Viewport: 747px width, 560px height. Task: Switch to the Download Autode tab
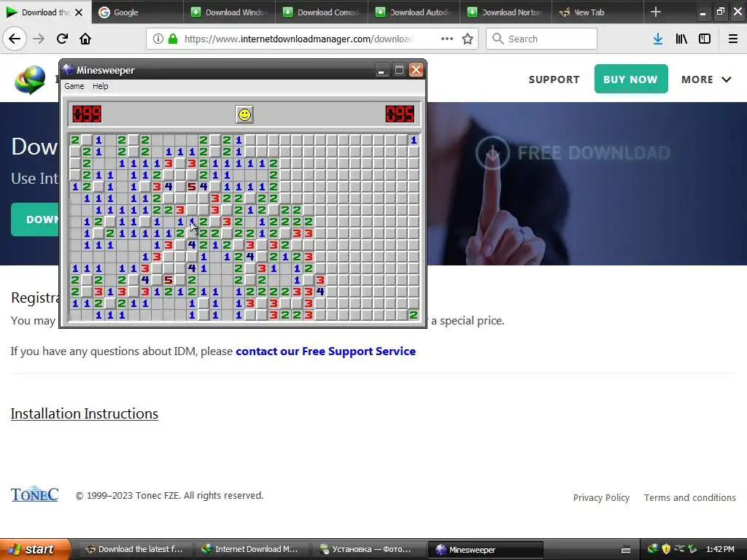(x=414, y=12)
